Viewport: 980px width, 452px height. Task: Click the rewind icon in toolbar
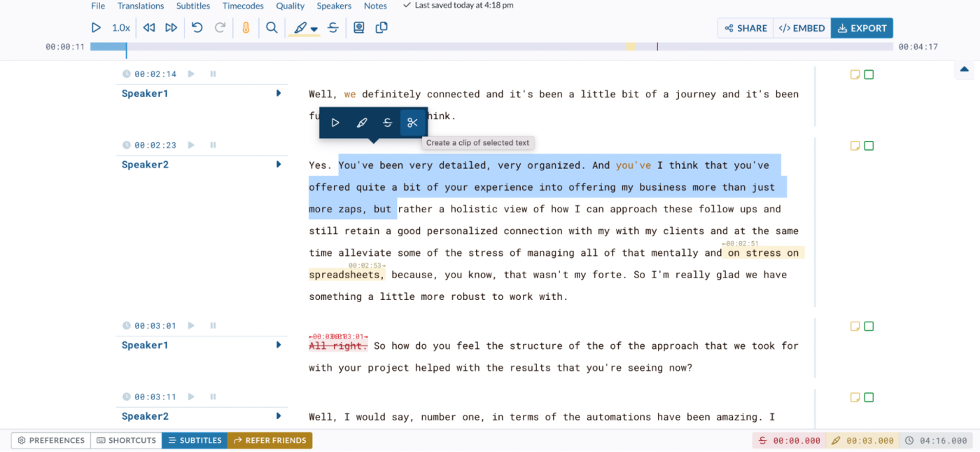[149, 28]
